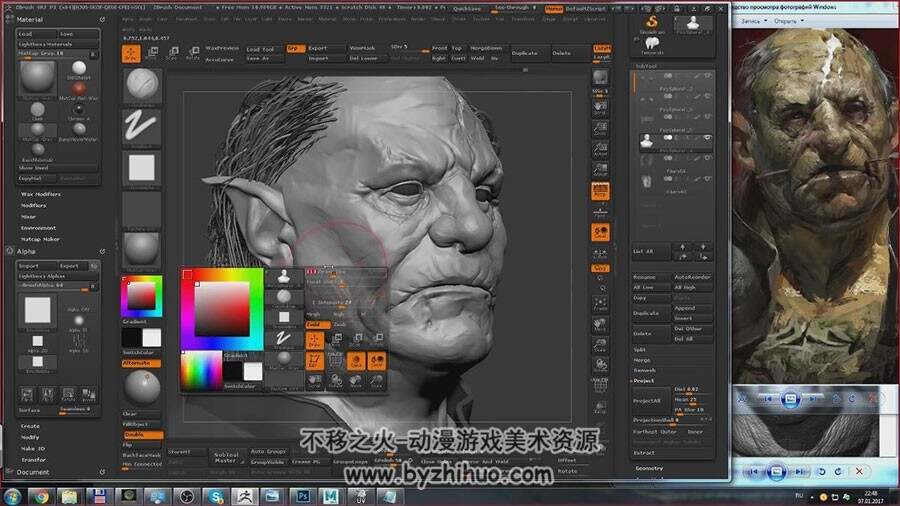This screenshot has height=506, width=900.
Task: Expand the Matcap Maker section
Action: (40, 239)
